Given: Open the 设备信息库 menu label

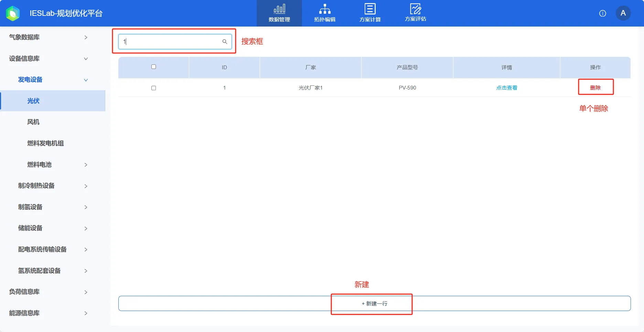Looking at the screenshot, I should [x=24, y=59].
